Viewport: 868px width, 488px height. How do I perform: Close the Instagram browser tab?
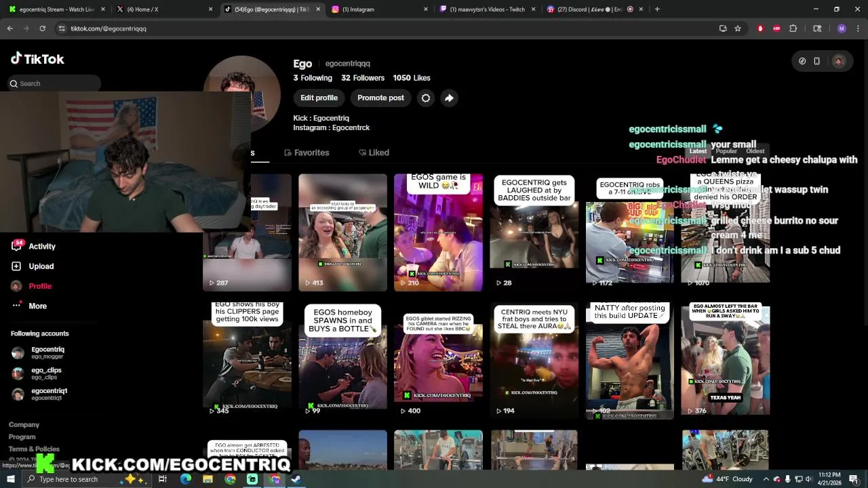tap(426, 9)
